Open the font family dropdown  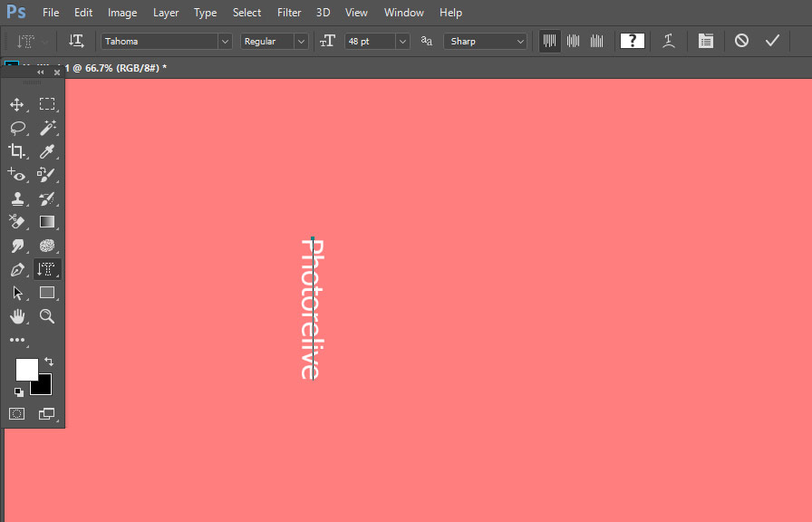click(x=224, y=41)
